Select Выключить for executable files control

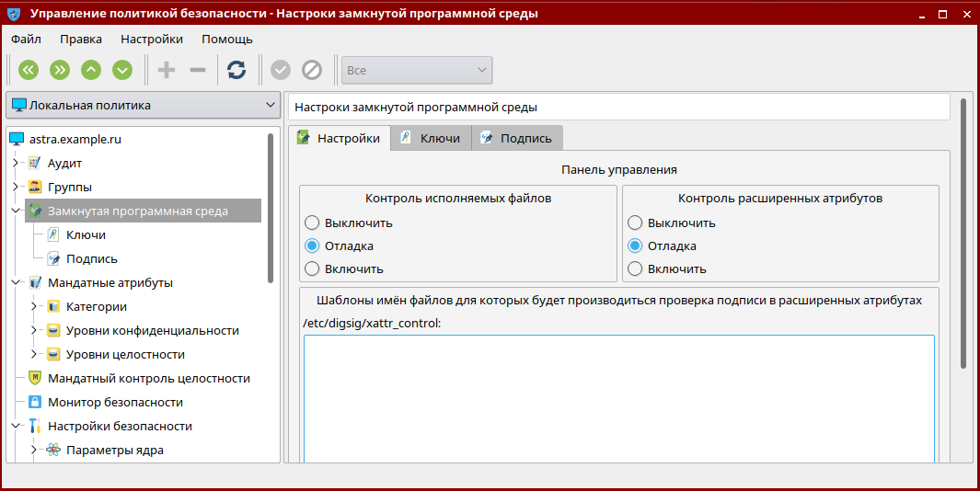coord(312,223)
